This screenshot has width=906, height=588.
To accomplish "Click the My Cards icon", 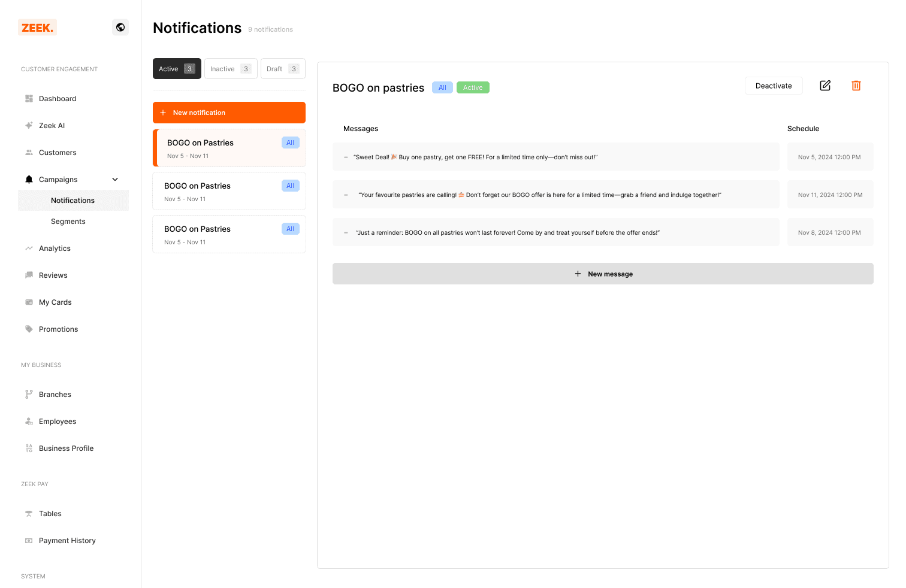I will 29,302.
